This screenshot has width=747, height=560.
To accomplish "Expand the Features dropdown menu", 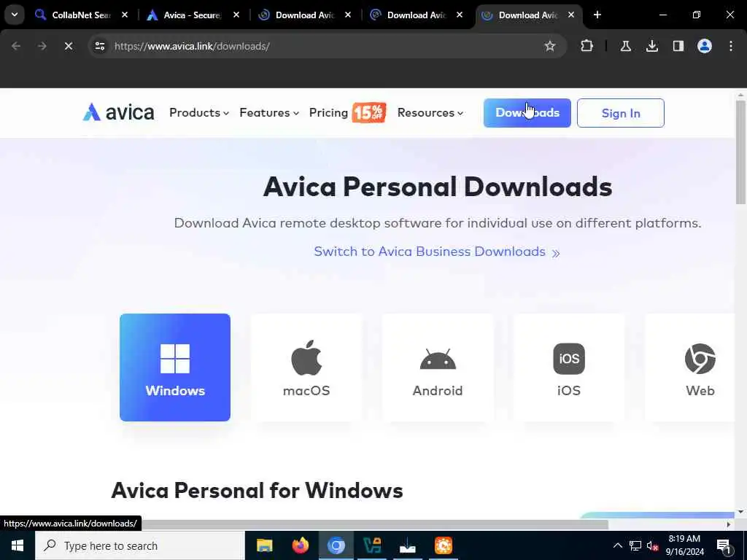I will [269, 113].
